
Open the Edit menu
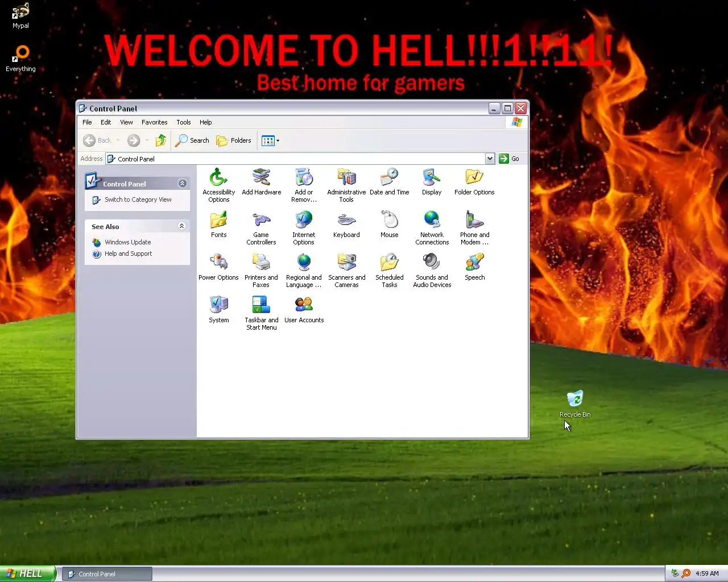click(106, 122)
